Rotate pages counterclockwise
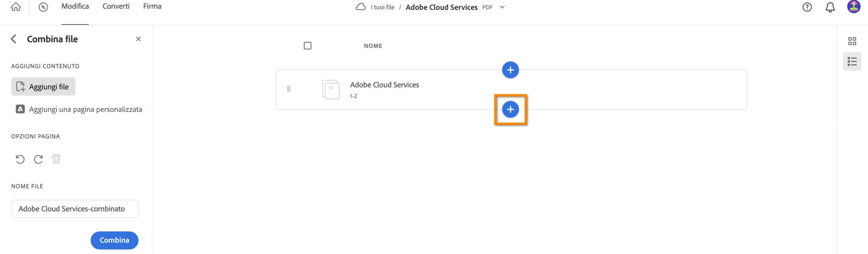 click(20, 159)
